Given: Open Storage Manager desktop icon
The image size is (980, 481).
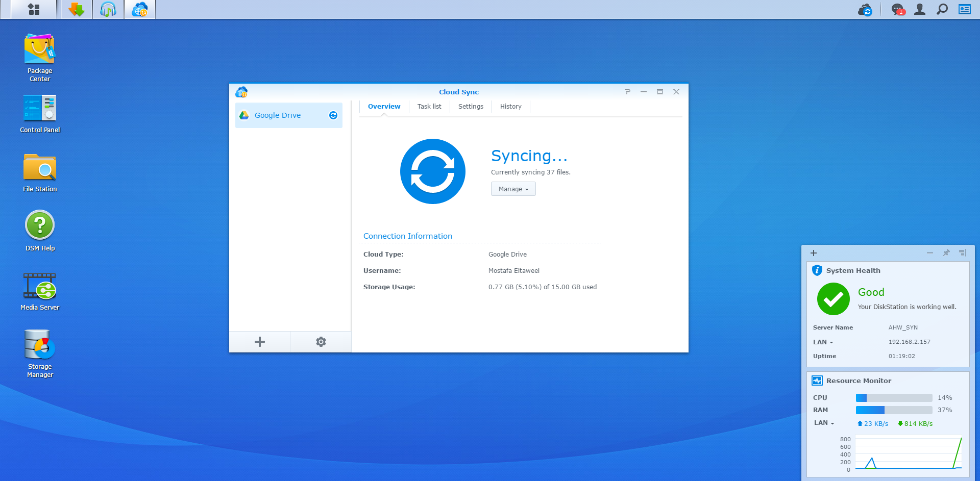Looking at the screenshot, I should pyautogui.click(x=40, y=354).
